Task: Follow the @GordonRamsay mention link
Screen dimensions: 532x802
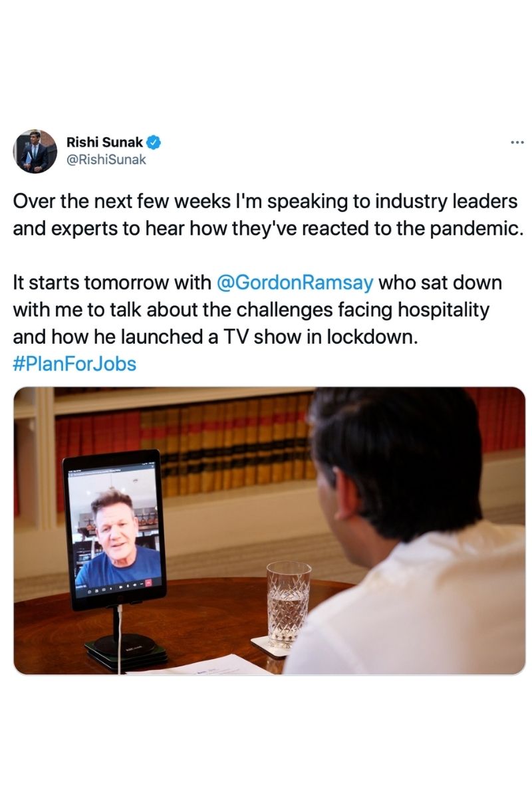Action: (x=295, y=283)
